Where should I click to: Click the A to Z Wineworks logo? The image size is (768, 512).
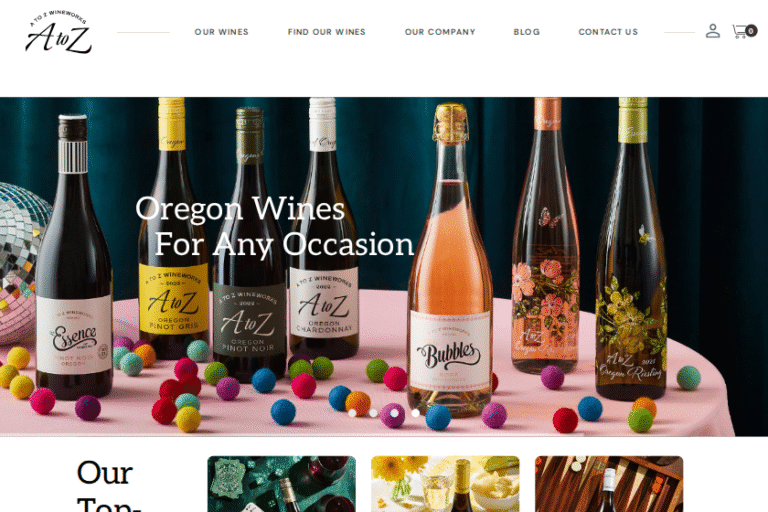58,32
